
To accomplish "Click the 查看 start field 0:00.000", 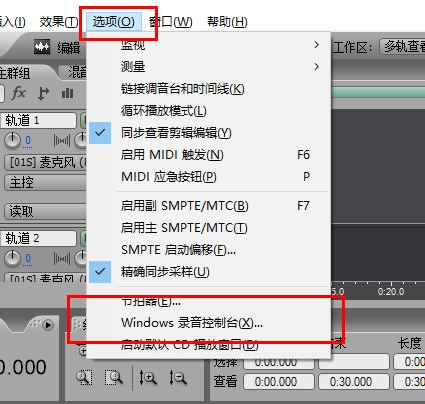I will click(279, 382).
